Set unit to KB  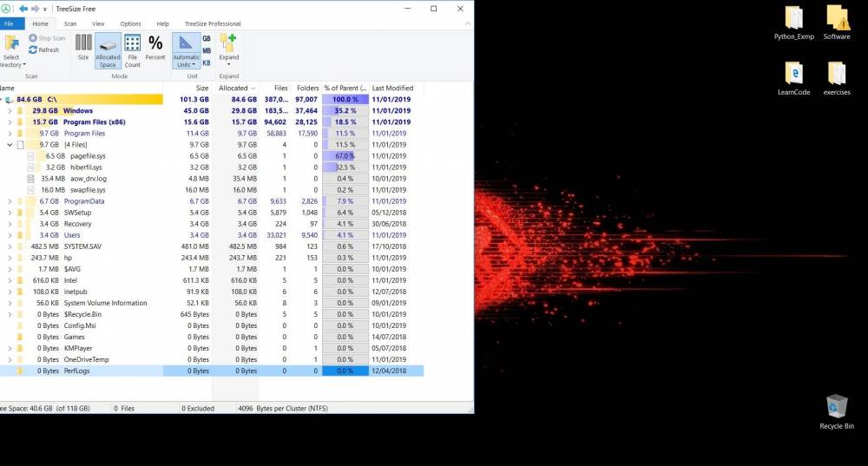(x=207, y=63)
